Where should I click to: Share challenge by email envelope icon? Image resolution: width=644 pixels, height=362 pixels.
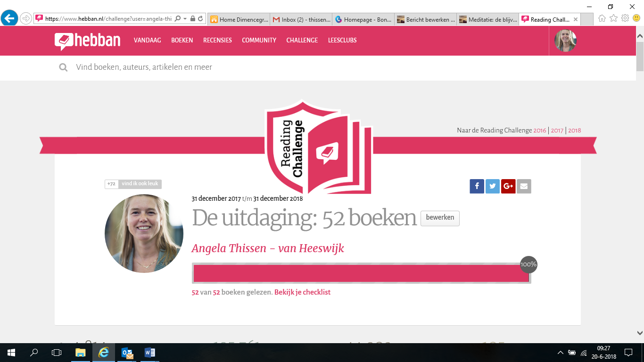[x=524, y=186]
